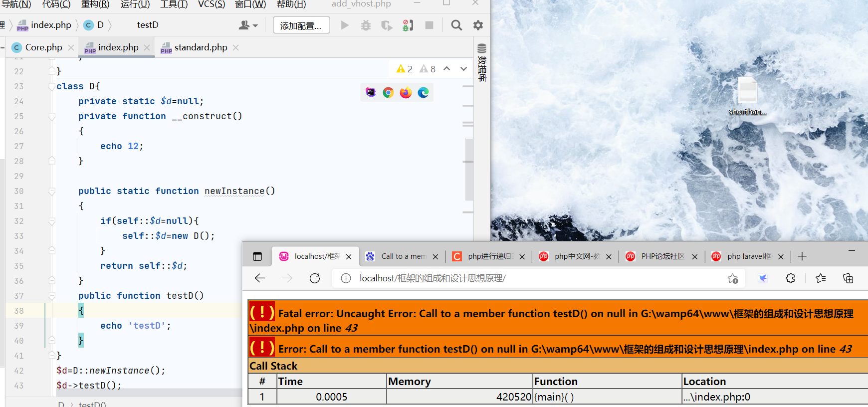The width and height of the screenshot is (868, 407).
Task: Fold the if block at line 32
Action: tap(52, 221)
